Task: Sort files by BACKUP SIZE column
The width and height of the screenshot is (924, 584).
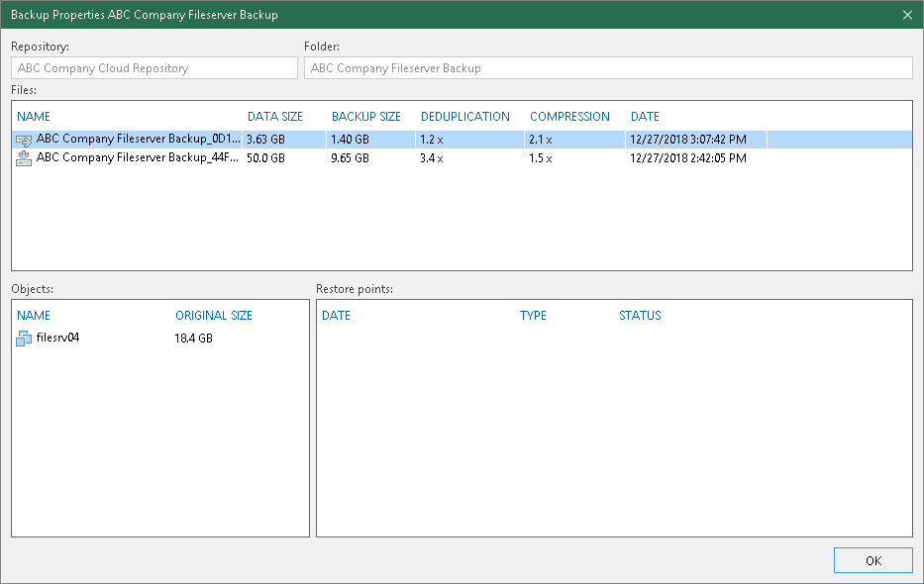Action: point(366,117)
